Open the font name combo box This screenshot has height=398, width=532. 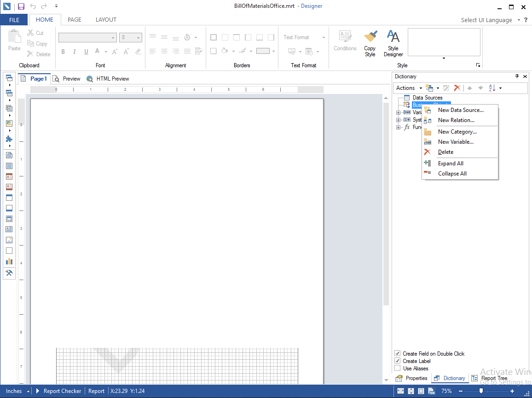87,38
